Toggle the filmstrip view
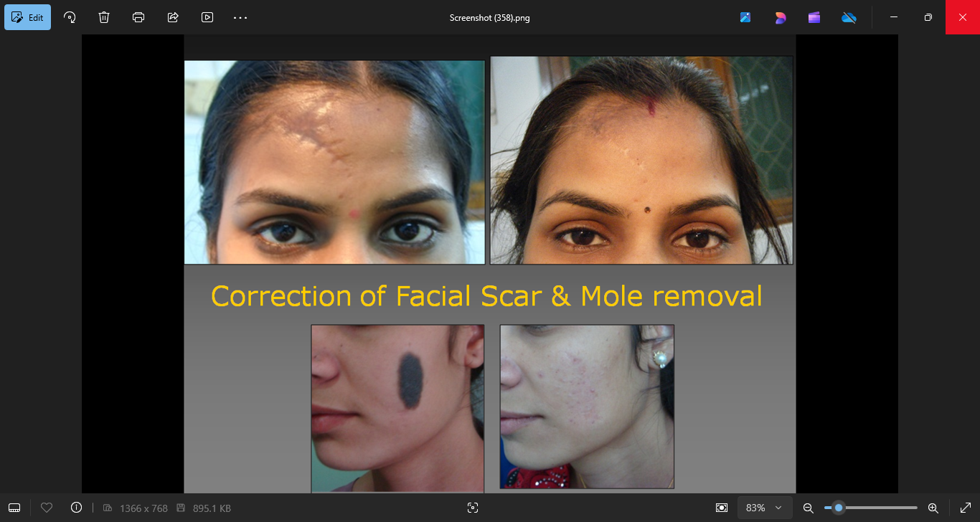Image resolution: width=980 pixels, height=522 pixels. tap(14, 508)
